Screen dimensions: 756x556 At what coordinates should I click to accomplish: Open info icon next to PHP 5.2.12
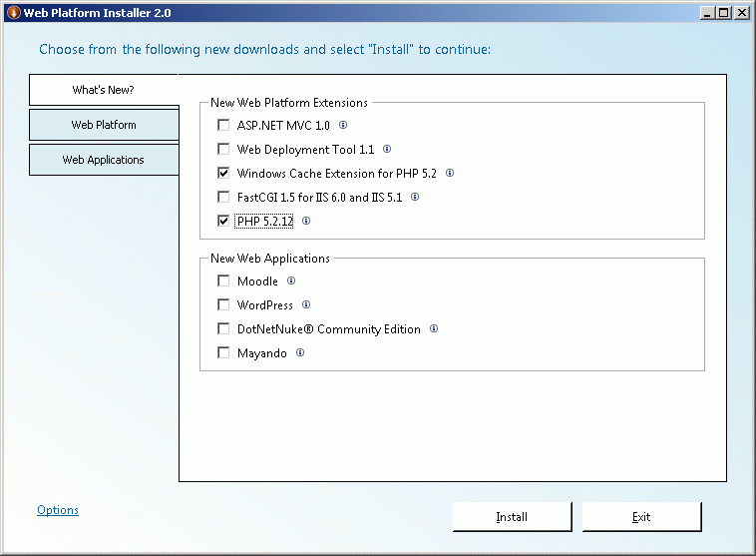tap(306, 221)
